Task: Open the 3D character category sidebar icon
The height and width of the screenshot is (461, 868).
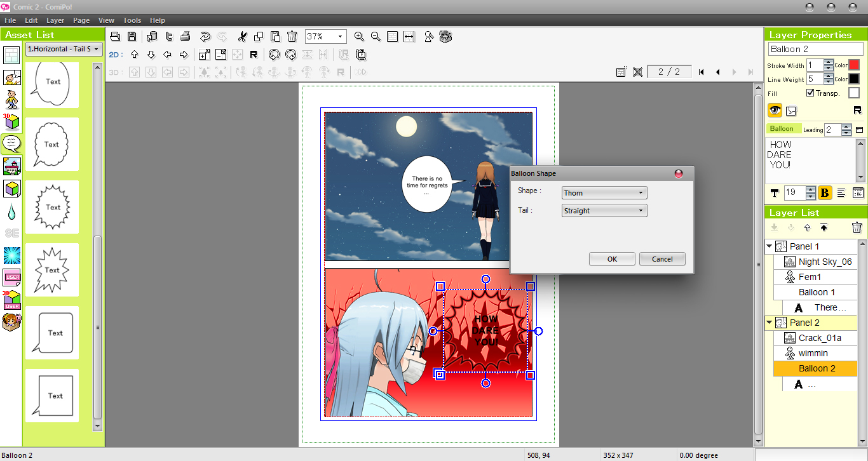Action: pyautogui.click(x=10, y=121)
